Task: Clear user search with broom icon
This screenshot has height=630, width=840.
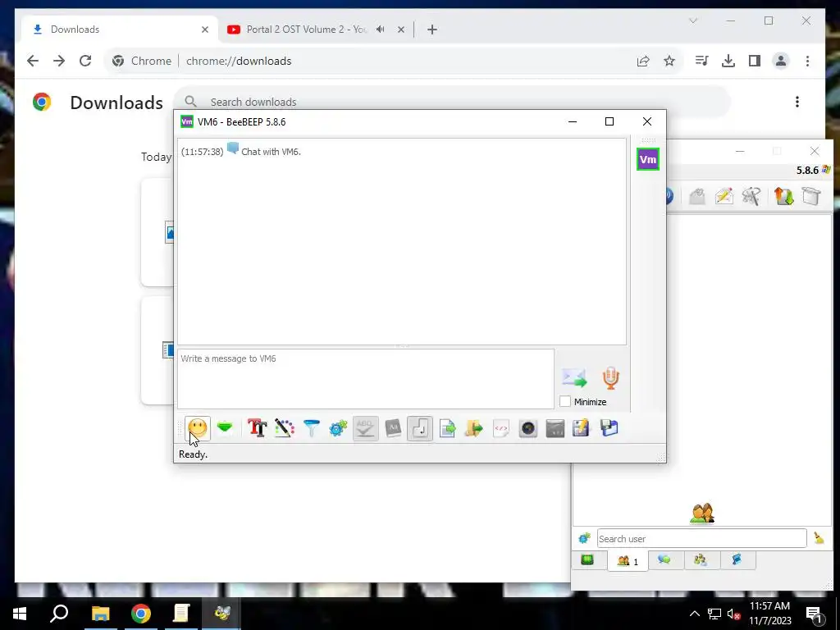Action: point(819,538)
